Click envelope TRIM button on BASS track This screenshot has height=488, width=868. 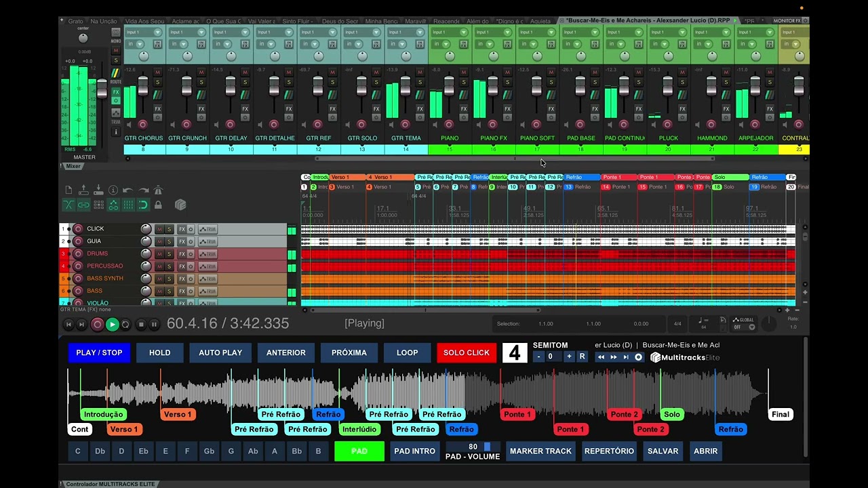tap(208, 291)
